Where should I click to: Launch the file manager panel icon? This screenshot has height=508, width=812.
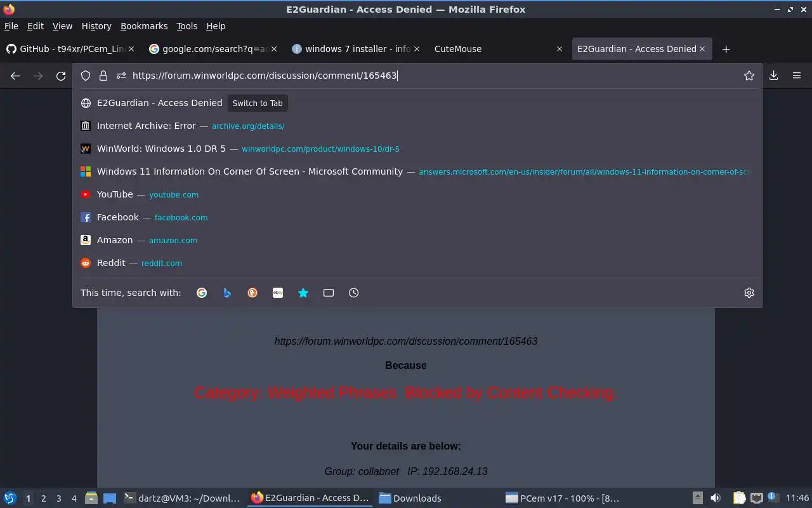click(x=91, y=498)
